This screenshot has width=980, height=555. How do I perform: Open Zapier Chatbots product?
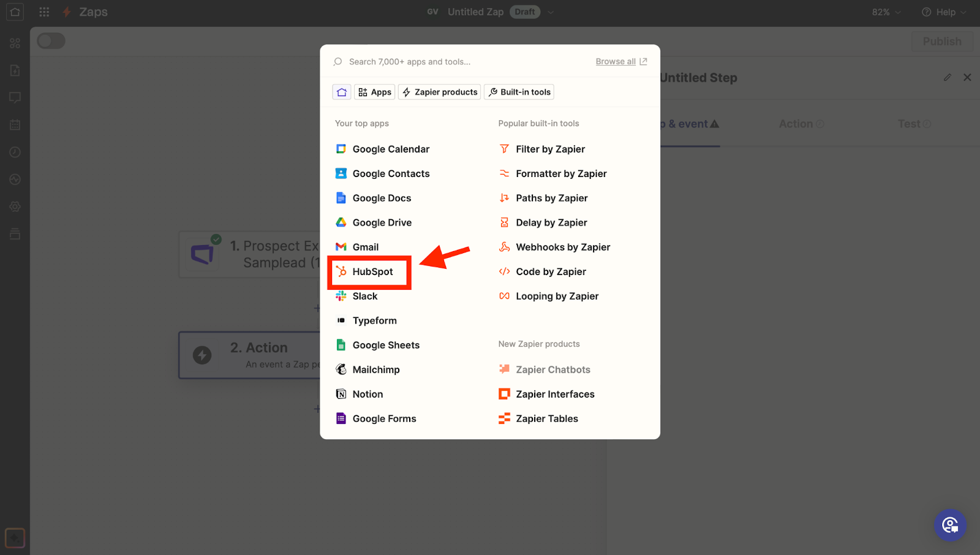tap(545, 369)
